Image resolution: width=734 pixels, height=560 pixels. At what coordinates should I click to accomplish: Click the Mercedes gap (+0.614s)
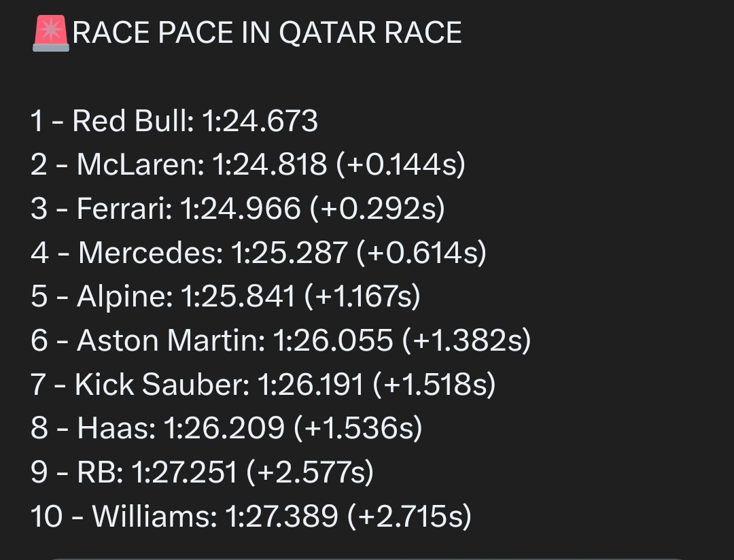coord(421,253)
